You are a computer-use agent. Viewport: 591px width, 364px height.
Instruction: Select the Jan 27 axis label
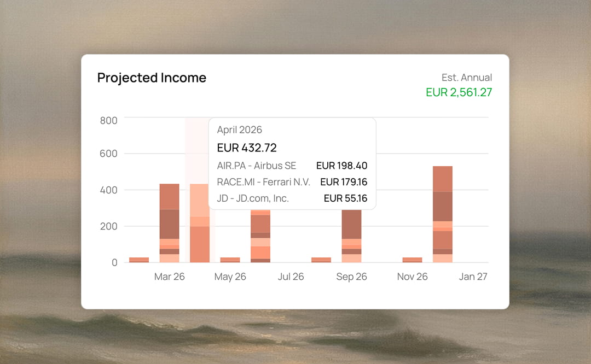[473, 277]
